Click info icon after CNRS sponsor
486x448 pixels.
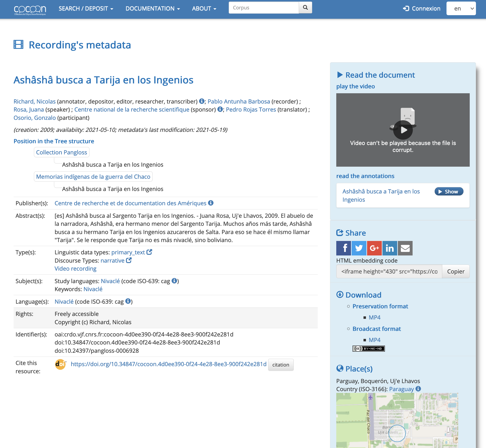click(x=220, y=109)
